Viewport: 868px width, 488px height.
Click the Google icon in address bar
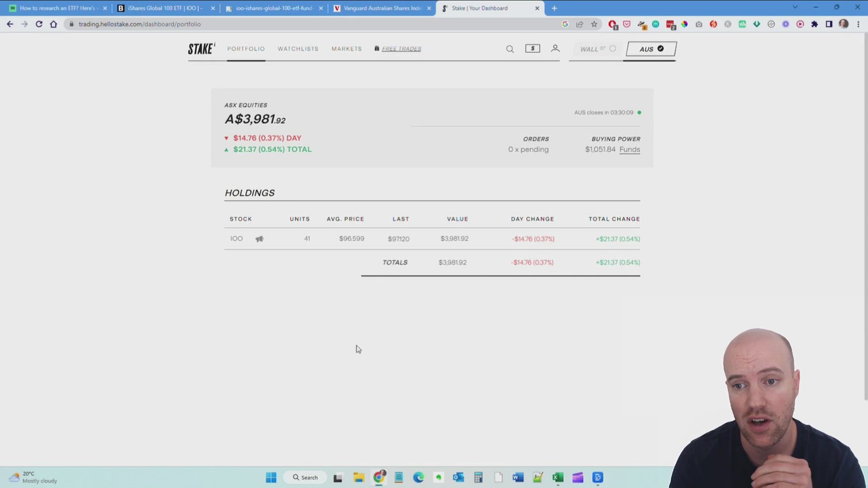click(x=565, y=24)
